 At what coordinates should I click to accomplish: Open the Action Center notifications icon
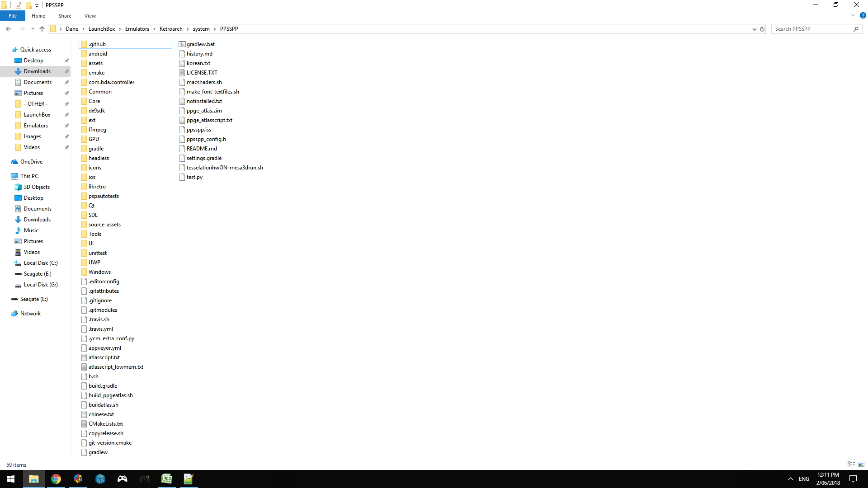[853, 479]
